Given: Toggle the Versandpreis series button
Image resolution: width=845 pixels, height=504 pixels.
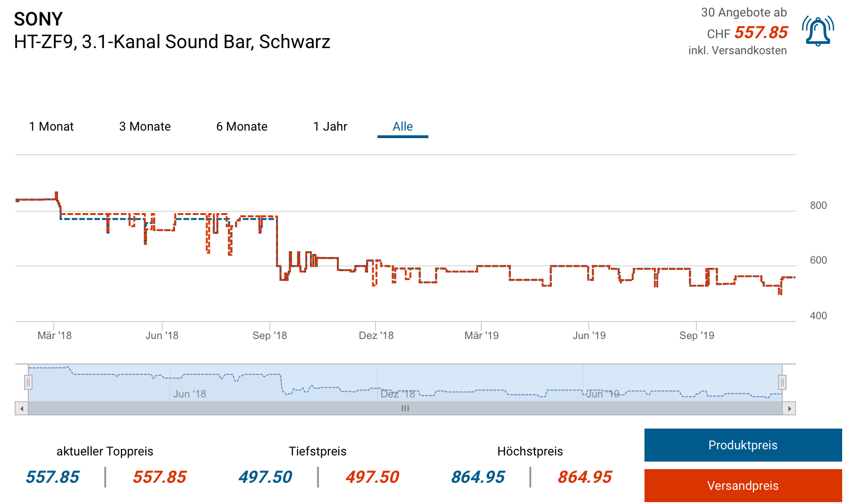Looking at the screenshot, I should pos(743,486).
